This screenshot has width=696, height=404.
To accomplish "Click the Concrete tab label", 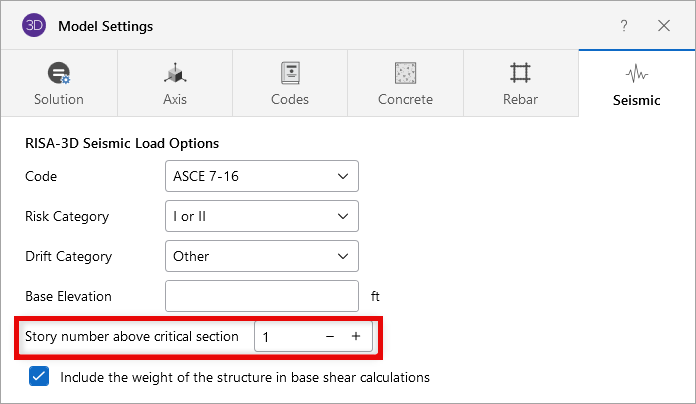I will 405,99.
